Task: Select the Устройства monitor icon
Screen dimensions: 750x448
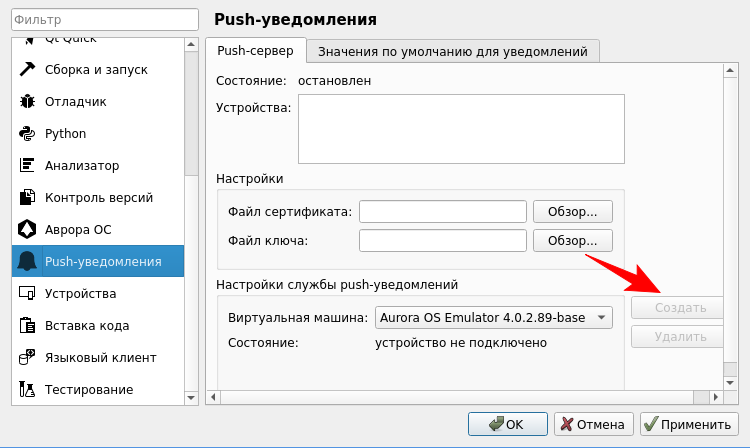Action: (x=27, y=293)
